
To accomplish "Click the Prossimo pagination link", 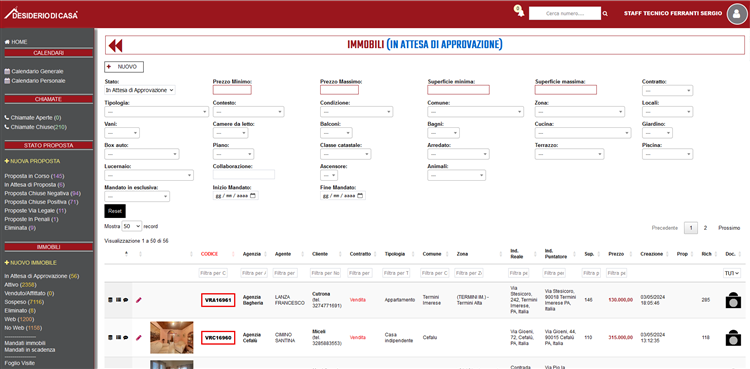I will (x=729, y=228).
